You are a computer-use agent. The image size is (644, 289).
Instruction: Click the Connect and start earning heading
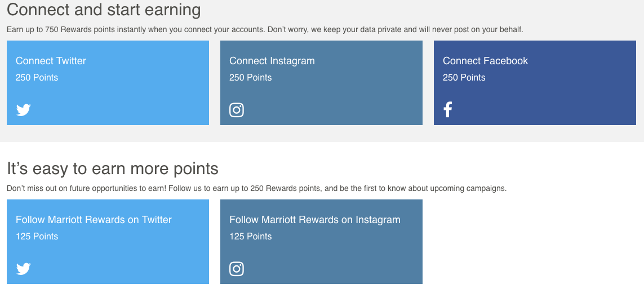point(104,10)
